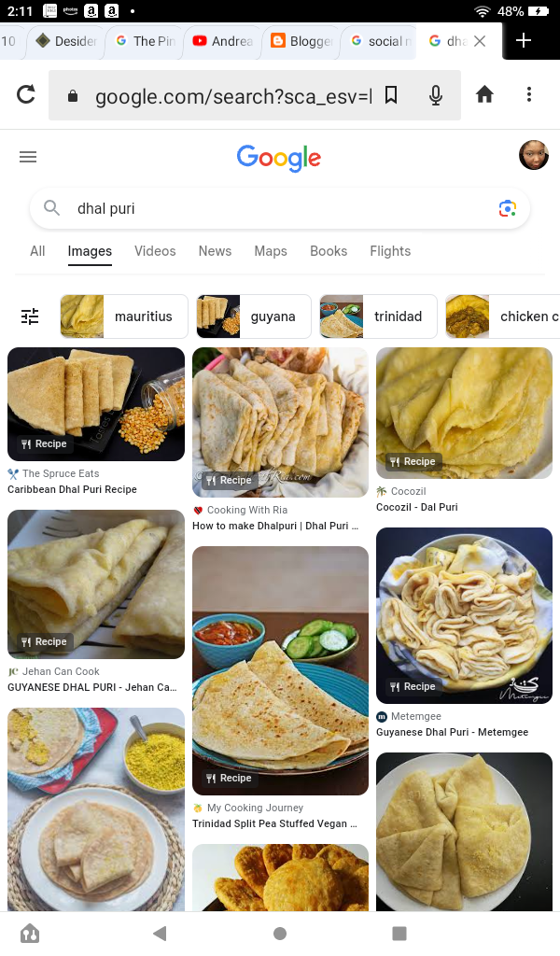Viewport: 560px width, 956px height.
Task: Bookmark this page using bookmark icon
Action: click(x=391, y=94)
